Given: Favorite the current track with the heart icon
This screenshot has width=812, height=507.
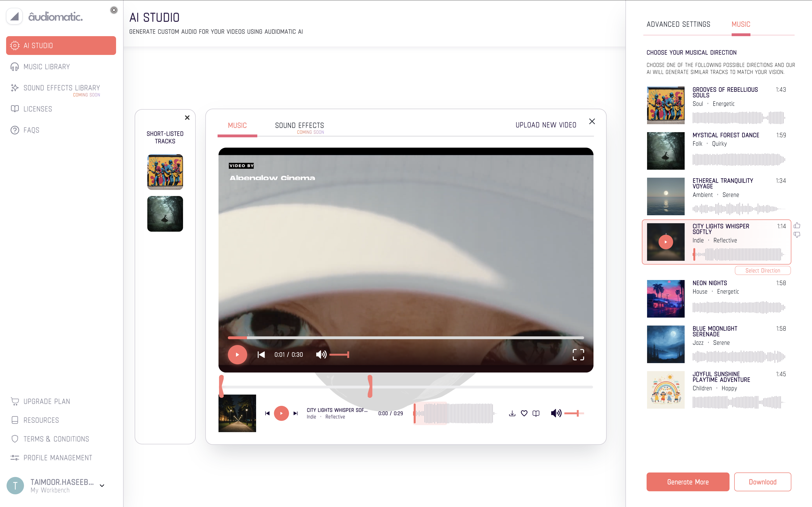Looking at the screenshot, I should click(x=524, y=413).
